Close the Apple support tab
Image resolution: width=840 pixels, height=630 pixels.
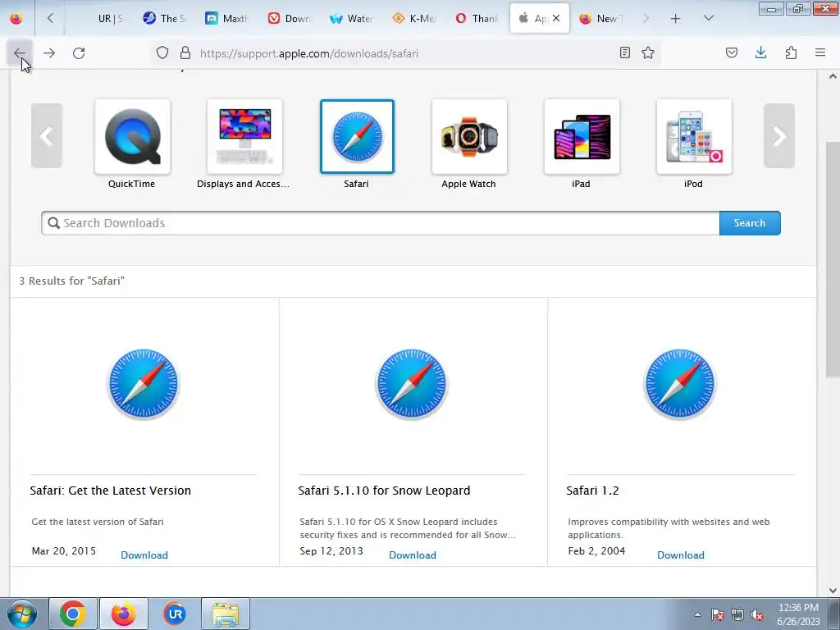[557, 18]
